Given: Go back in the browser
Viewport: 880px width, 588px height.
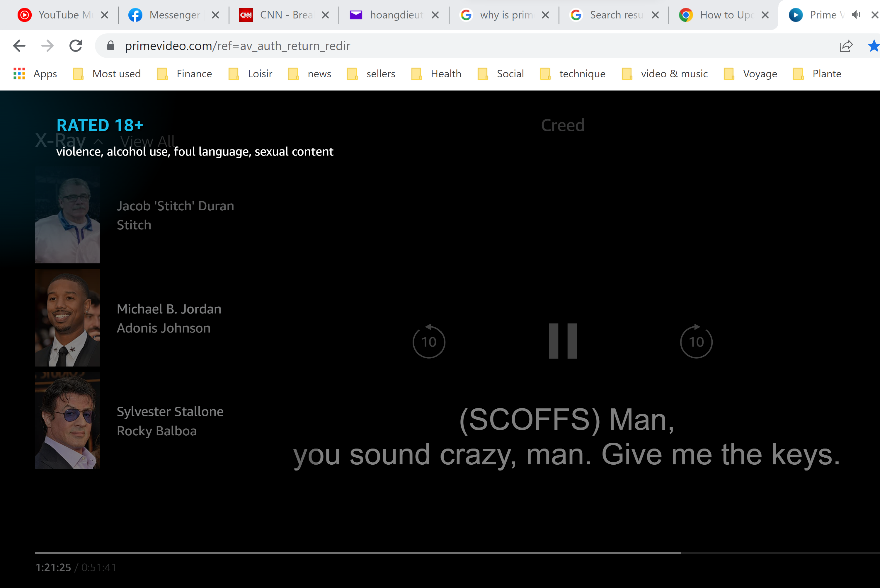Looking at the screenshot, I should (x=19, y=46).
